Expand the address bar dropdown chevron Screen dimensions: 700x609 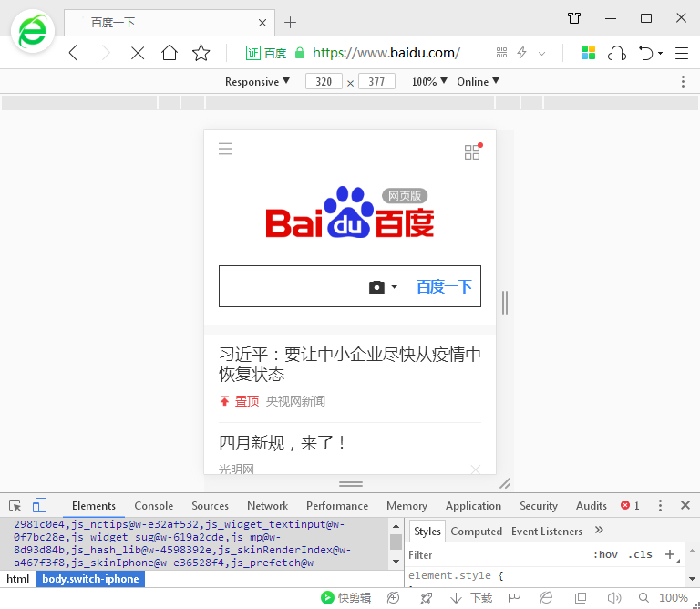[x=541, y=54]
